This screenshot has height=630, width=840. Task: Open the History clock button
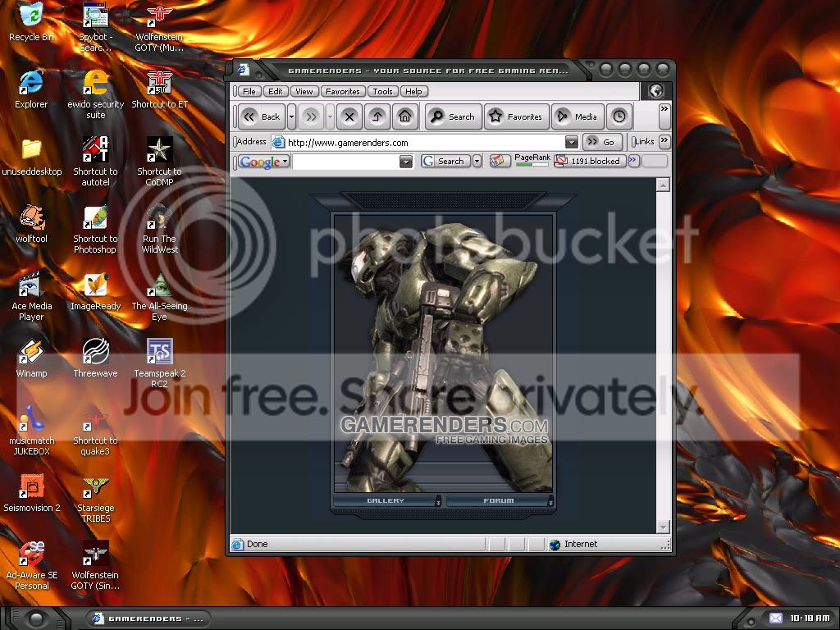[619, 116]
